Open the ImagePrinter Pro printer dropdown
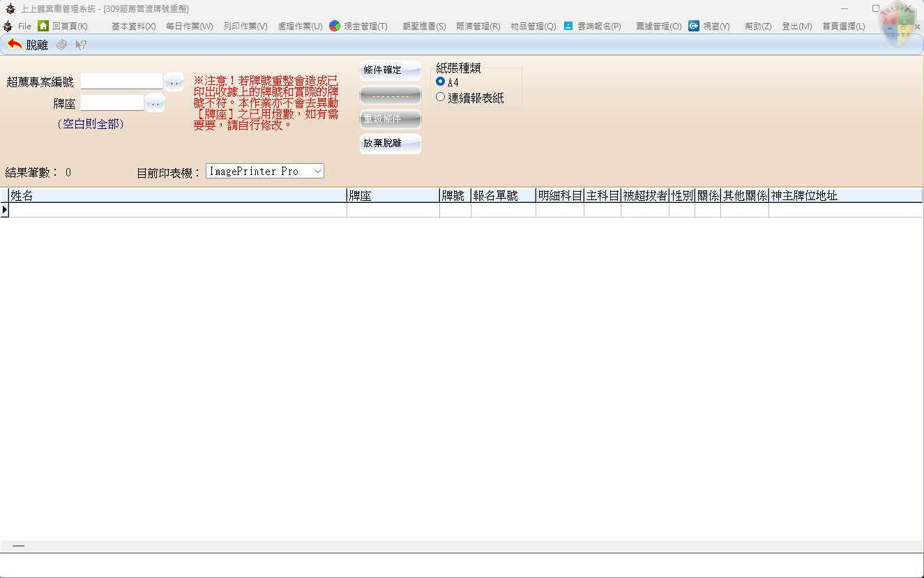The image size is (924, 578). pyautogui.click(x=317, y=171)
